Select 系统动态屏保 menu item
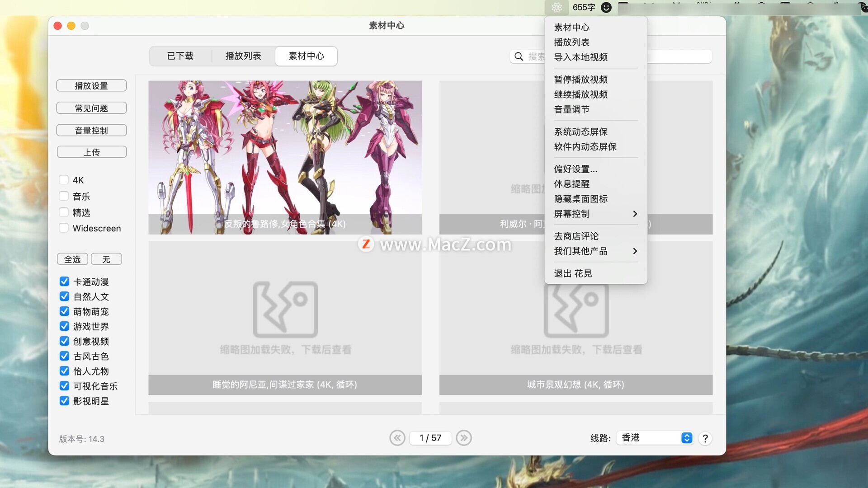This screenshot has width=868, height=488. pos(596,132)
